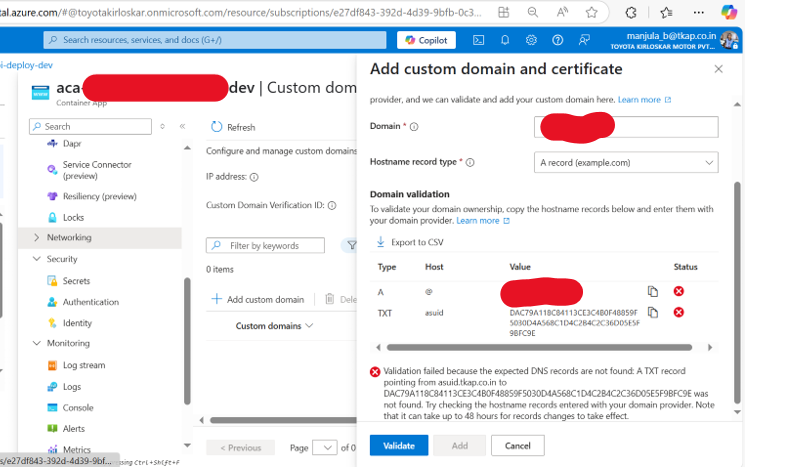Collapse the Monitoring menu group
Image resolution: width=804 pixels, height=471 pixels.
pos(36,343)
